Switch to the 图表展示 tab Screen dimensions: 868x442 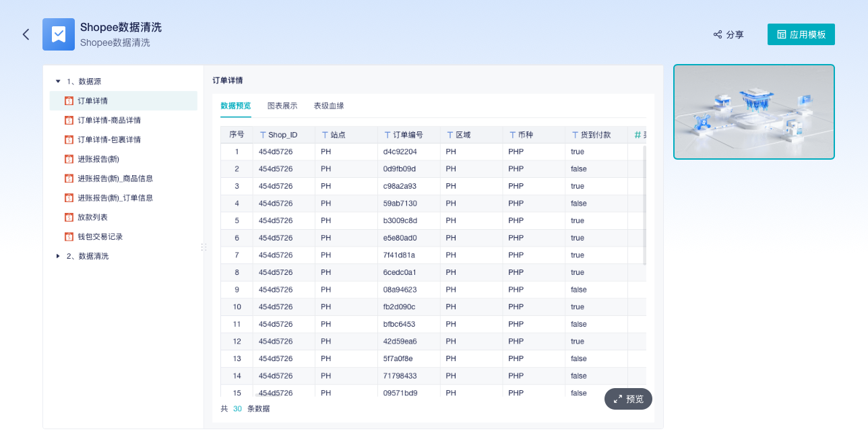click(x=282, y=106)
